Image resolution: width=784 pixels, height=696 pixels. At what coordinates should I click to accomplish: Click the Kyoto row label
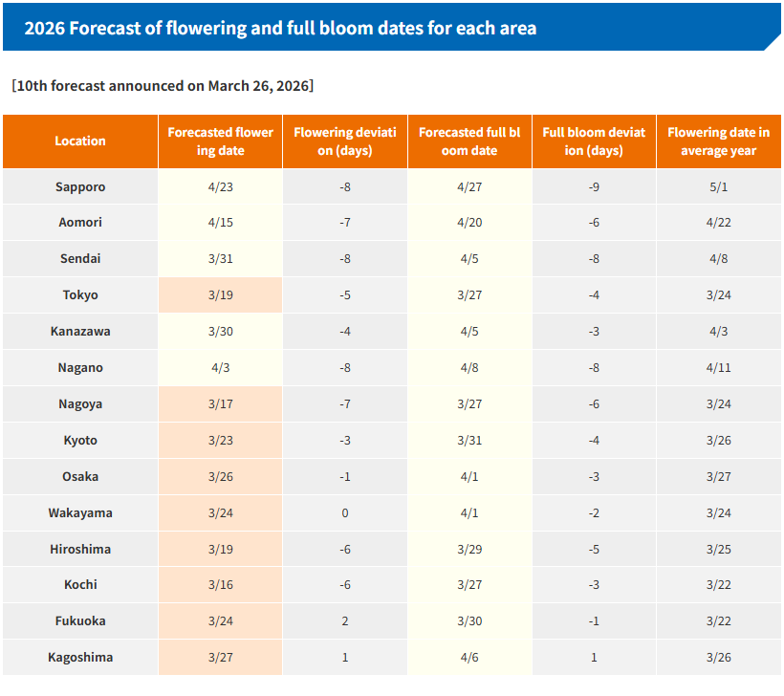point(80,441)
